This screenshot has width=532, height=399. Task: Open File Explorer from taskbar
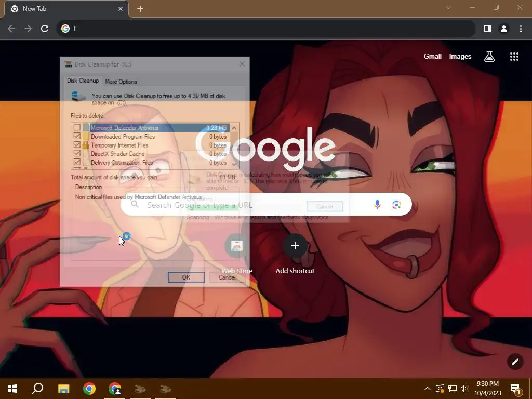coord(63,389)
